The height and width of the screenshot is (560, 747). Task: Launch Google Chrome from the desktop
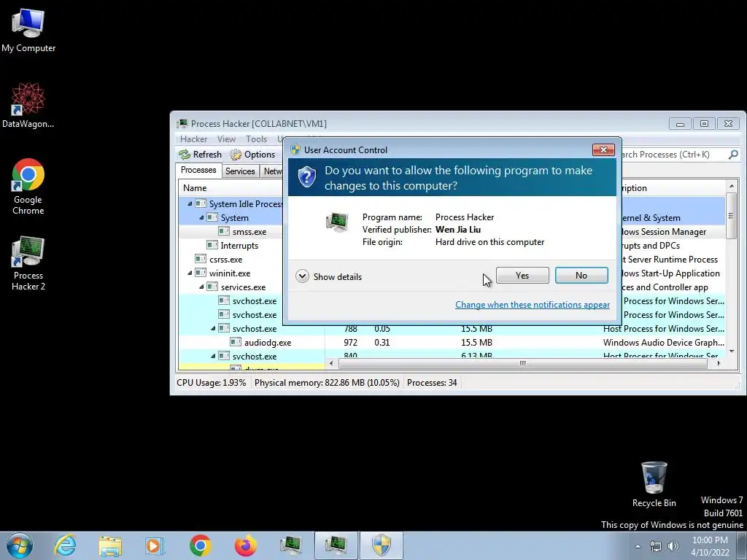(x=28, y=186)
